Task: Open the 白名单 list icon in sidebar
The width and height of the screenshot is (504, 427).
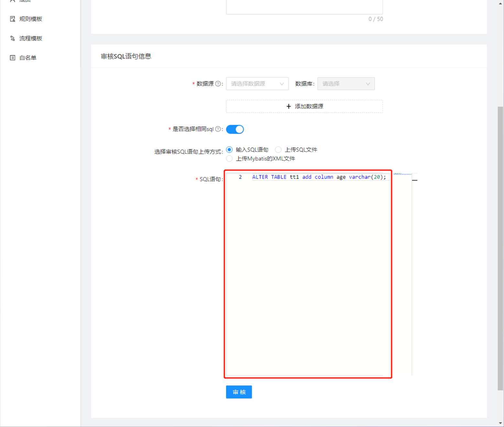Action: (12, 57)
